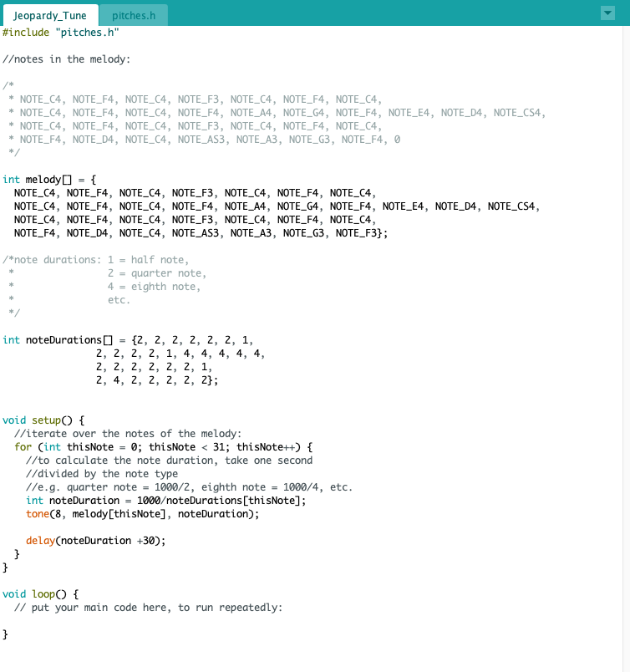
Task: Place cursor on delay(noteDuration +30) line
Action: [x=95, y=540]
